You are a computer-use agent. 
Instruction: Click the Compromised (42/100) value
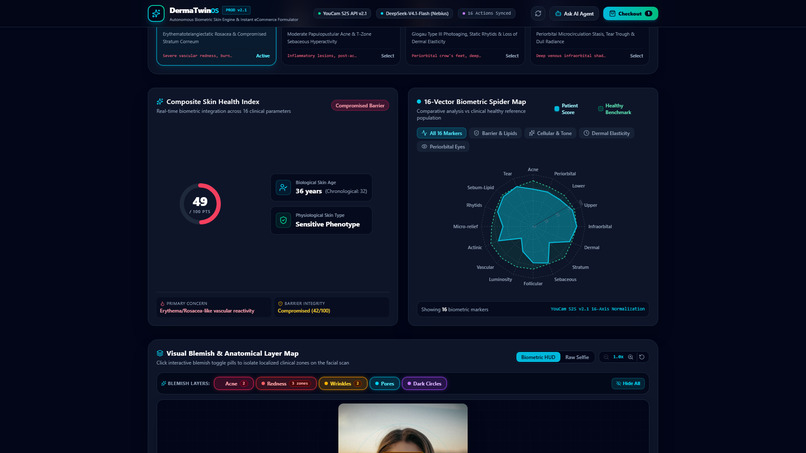click(304, 311)
